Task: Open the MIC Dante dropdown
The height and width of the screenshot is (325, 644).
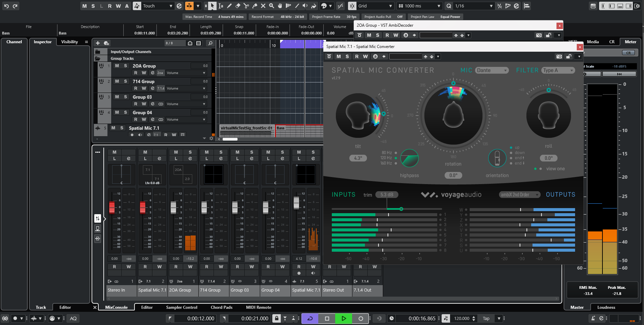Action: [x=492, y=70]
